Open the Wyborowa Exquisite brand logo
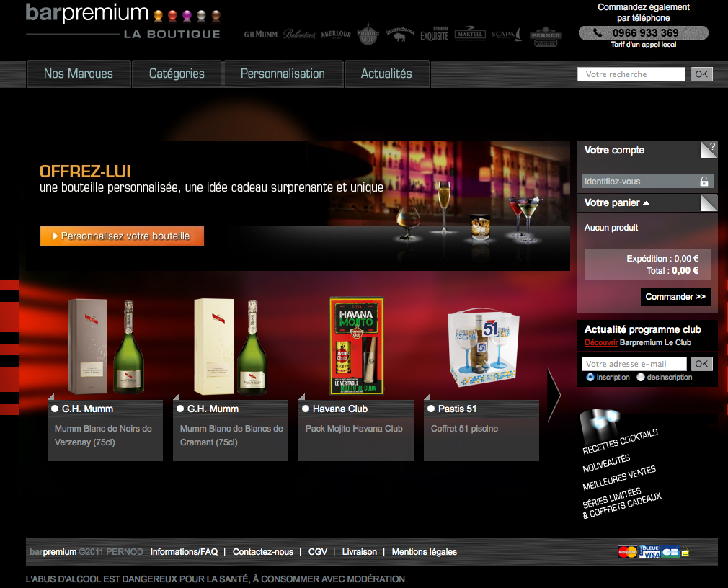 pos(434,35)
